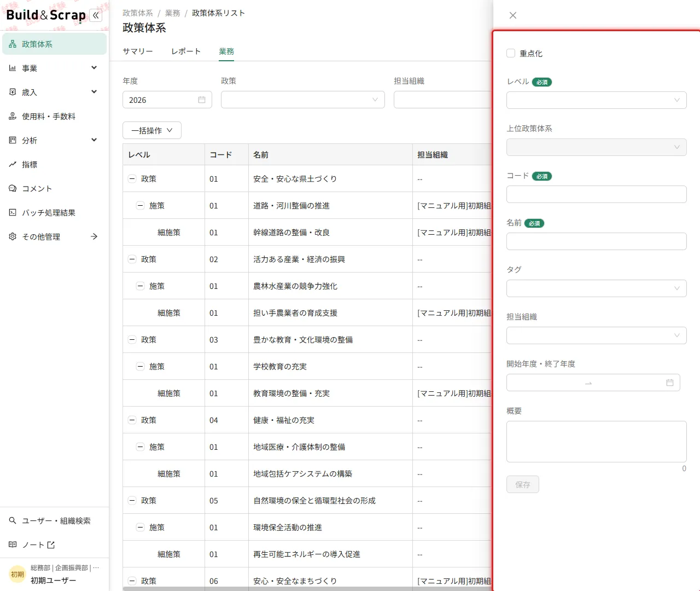Click the external link icon next to ノート
Image resolution: width=700 pixels, height=591 pixels.
(51, 545)
